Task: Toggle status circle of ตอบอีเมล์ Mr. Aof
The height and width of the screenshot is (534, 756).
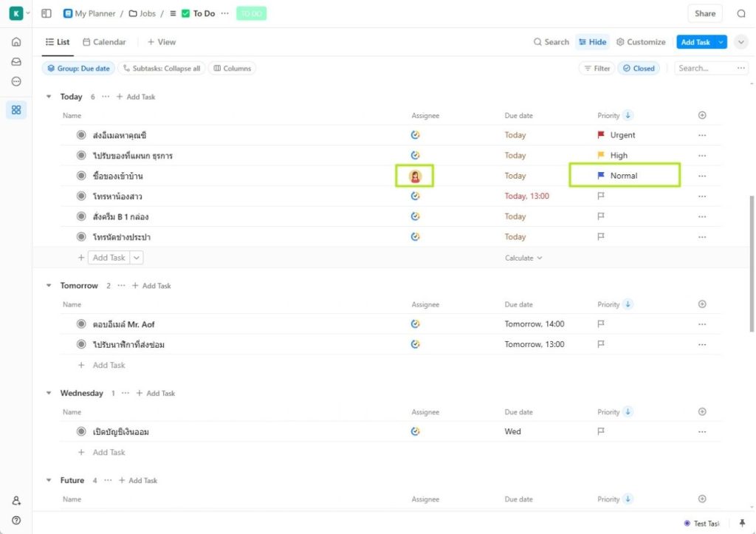Action: tap(81, 324)
